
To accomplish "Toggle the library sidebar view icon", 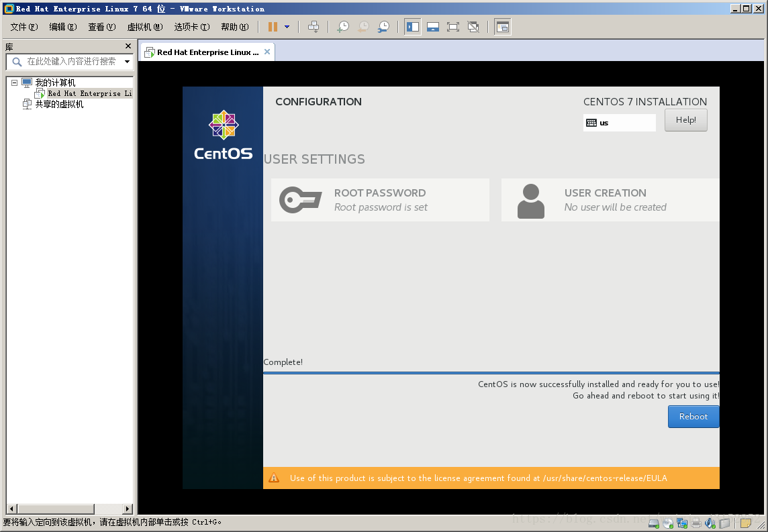I will 412,27.
